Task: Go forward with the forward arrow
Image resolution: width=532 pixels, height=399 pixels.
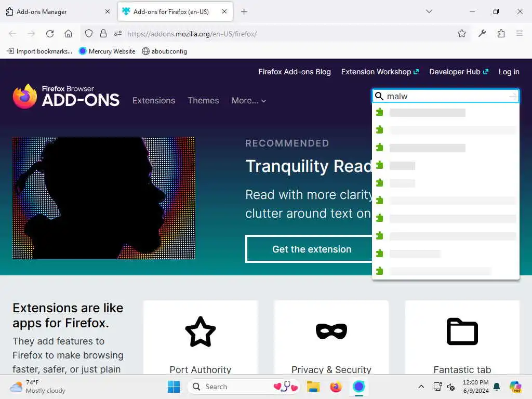Action: [x=31, y=34]
